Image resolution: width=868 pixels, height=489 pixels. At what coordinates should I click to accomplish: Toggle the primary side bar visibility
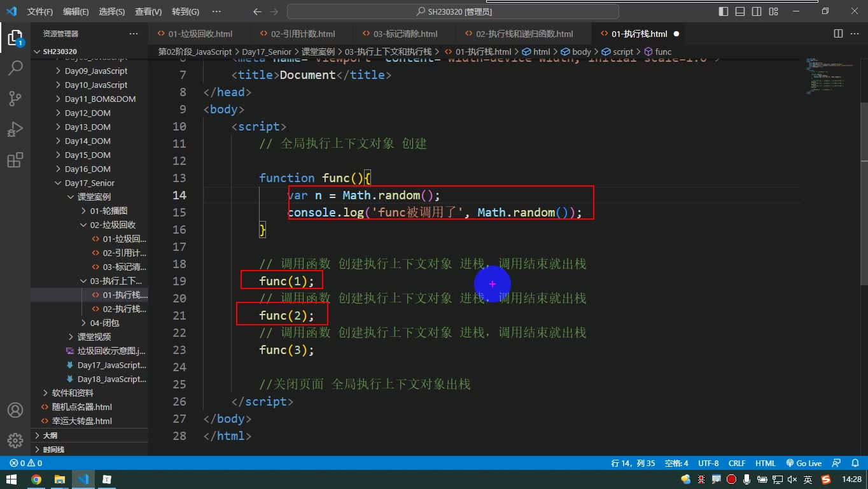pyautogui.click(x=725, y=11)
